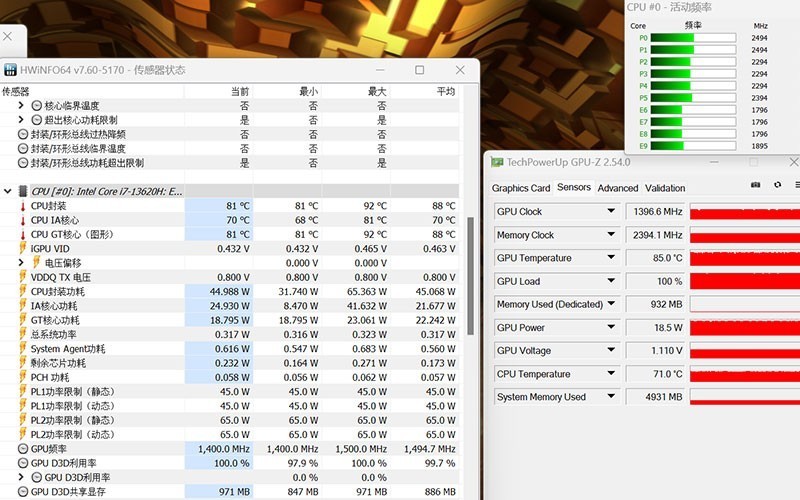Switch to the Advanced tab in GPU-Z

[617, 188]
